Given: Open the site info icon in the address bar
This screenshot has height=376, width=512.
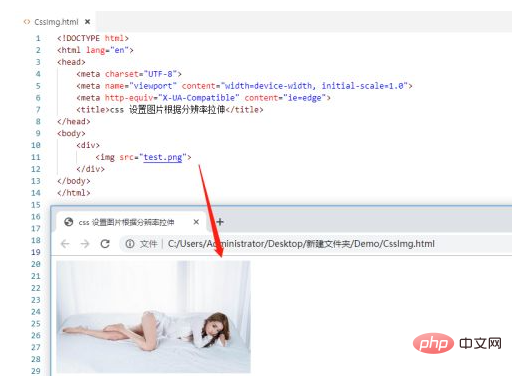Looking at the screenshot, I should coord(130,244).
